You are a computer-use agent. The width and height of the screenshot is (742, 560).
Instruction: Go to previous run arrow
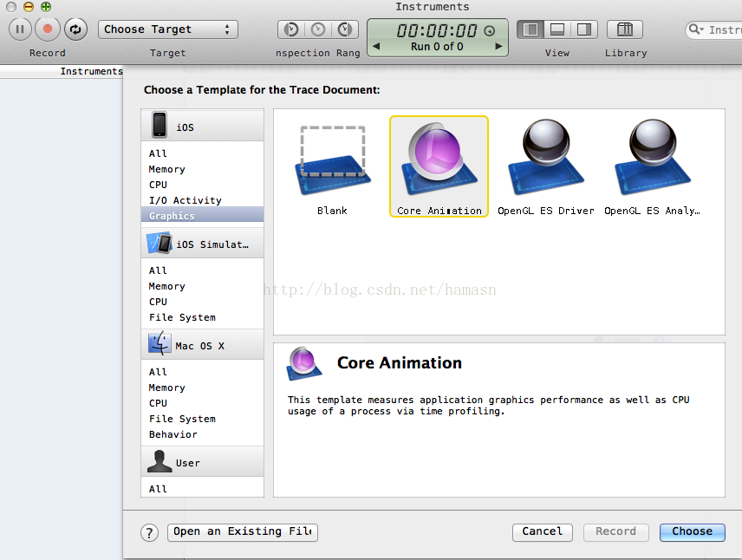tap(376, 47)
